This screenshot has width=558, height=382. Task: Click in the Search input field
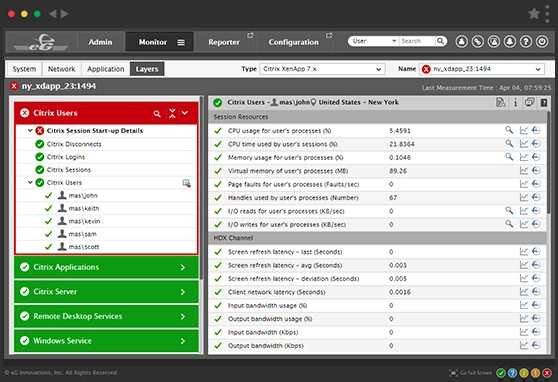(x=417, y=41)
